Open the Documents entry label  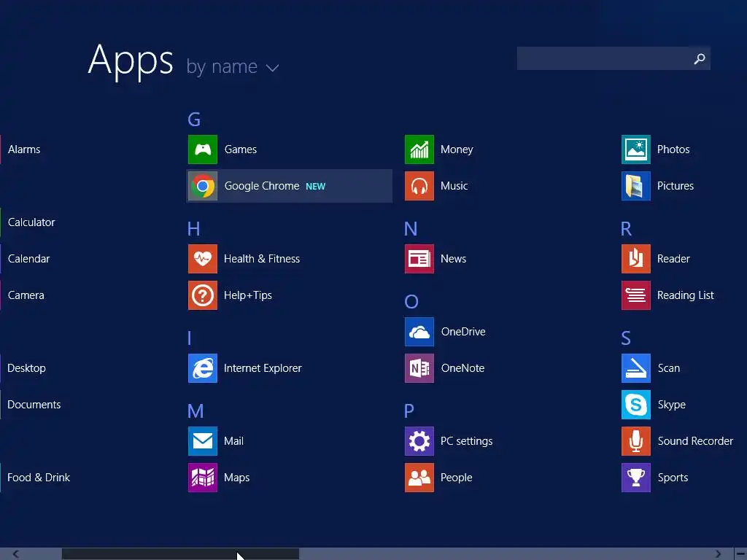tap(34, 405)
